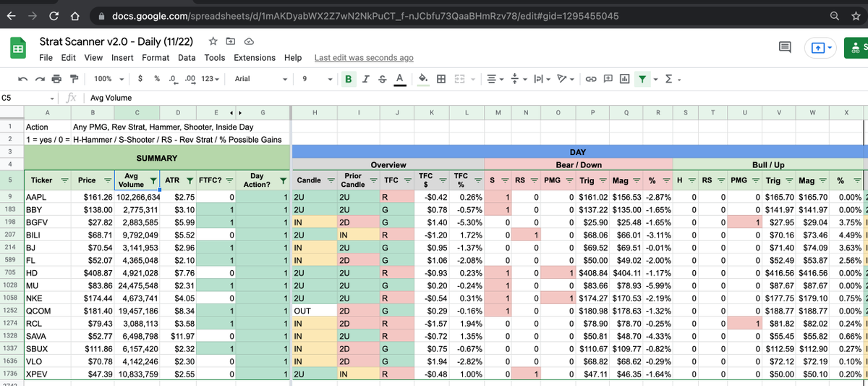Open font size 9 dropdown
The image size is (868, 386).
click(317, 79)
